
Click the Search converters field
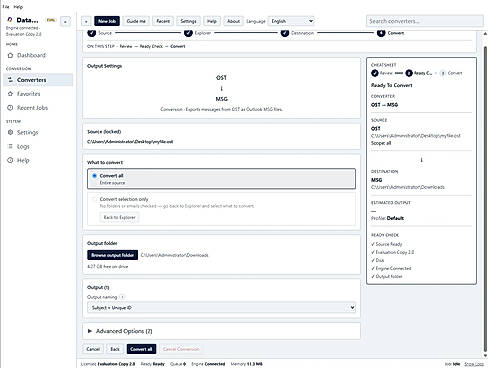click(425, 21)
